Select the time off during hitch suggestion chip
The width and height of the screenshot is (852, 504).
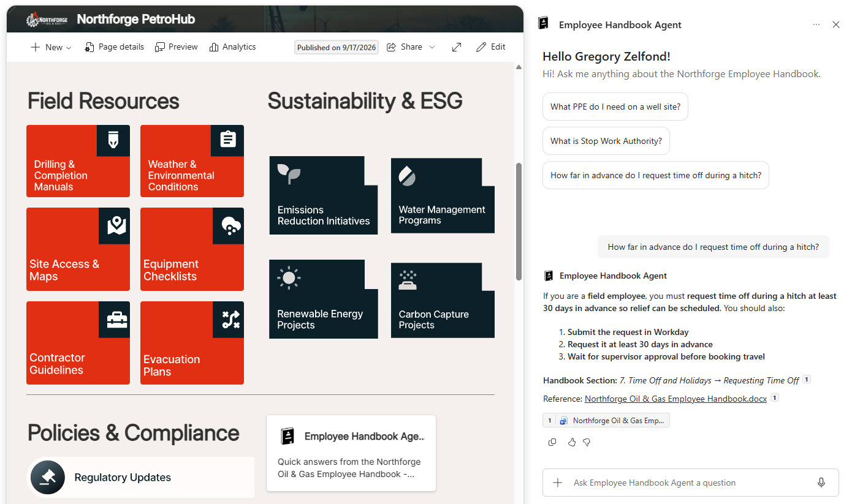(x=656, y=175)
